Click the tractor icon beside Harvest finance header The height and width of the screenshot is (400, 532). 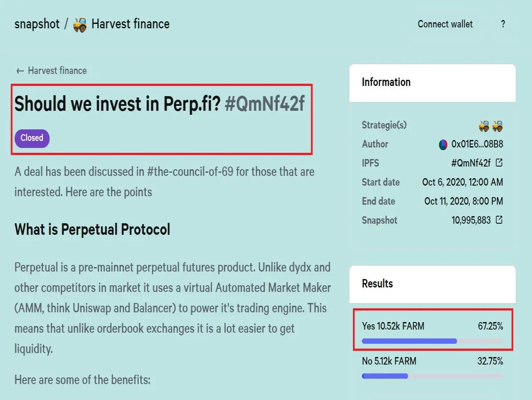click(x=80, y=25)
